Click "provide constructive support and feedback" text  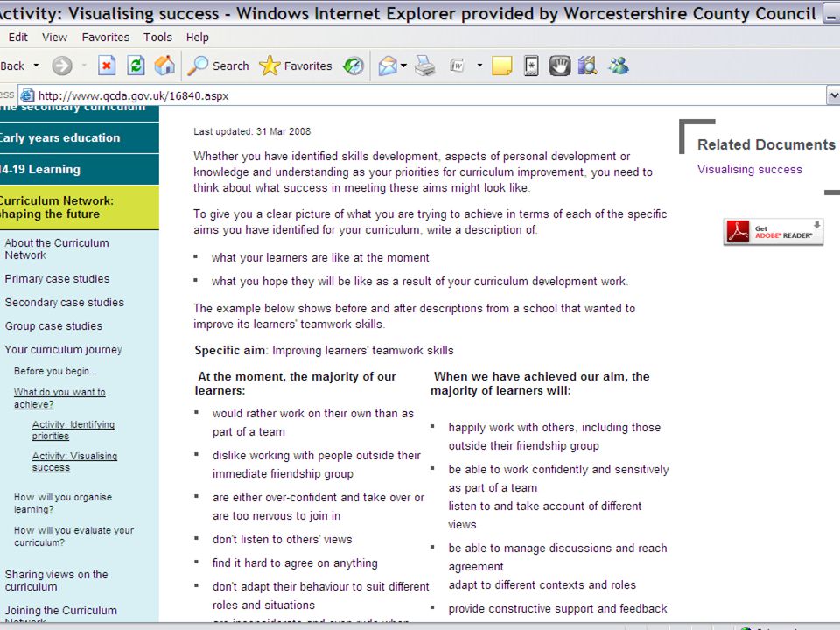coord(557,609)
